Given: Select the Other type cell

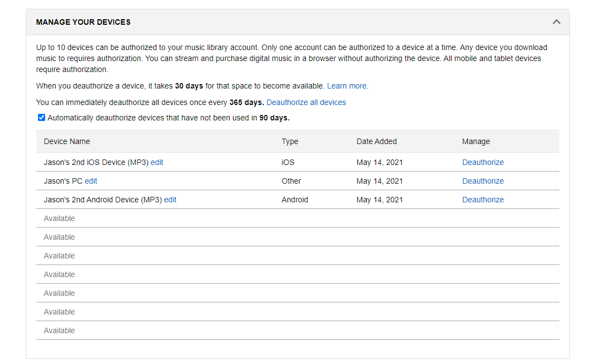Looking at the screenshot, I should (x=291, y=181).
